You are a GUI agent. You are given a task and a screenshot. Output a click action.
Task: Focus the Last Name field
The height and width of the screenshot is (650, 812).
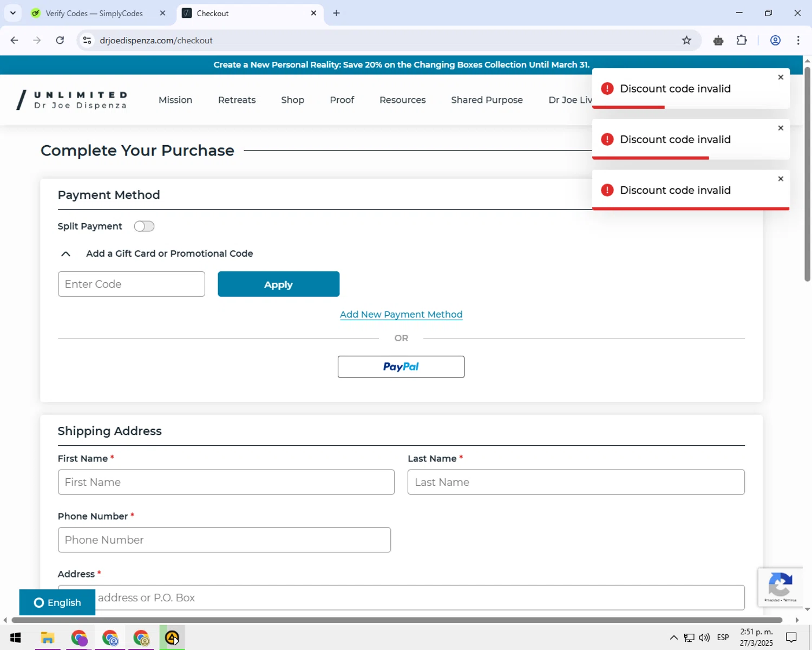tap(576, 482)
